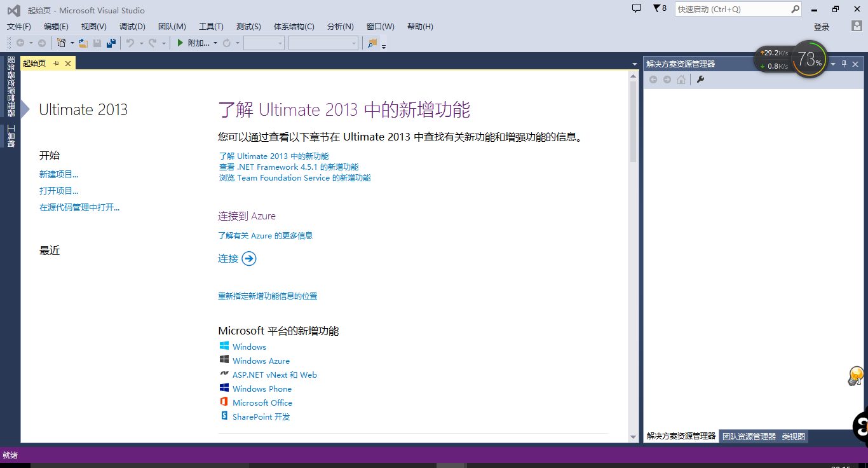Open the File (文件) menu

coord(19,26)
